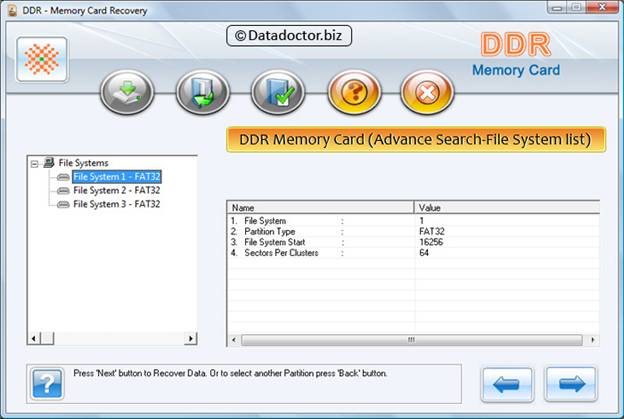This screenshot has height=419, width=624.
Task: Select File System 2 - FAT32
Action: (x=117, y=191)
